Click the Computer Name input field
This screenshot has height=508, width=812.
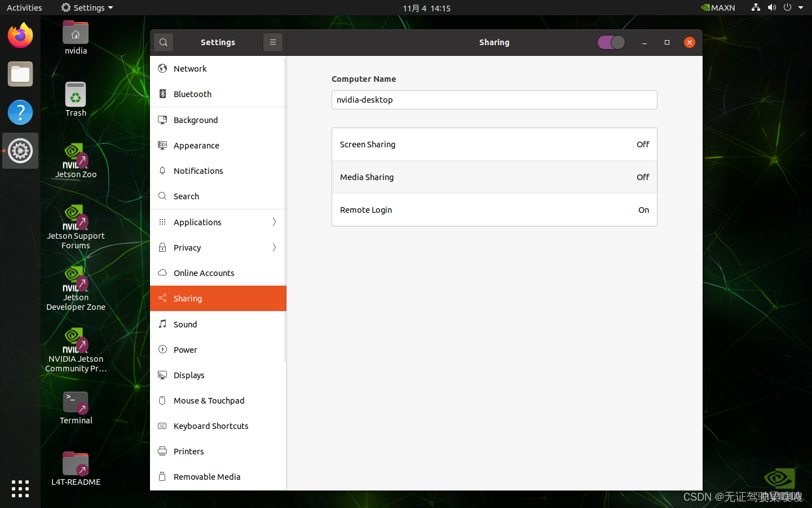(x=494, y=99)
